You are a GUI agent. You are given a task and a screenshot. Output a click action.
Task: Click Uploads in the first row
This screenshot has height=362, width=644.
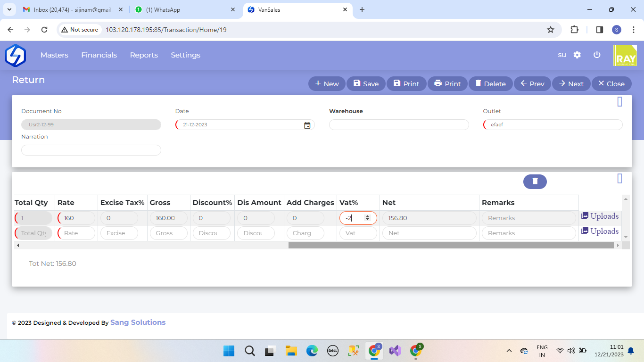click(x=600, y=216)
